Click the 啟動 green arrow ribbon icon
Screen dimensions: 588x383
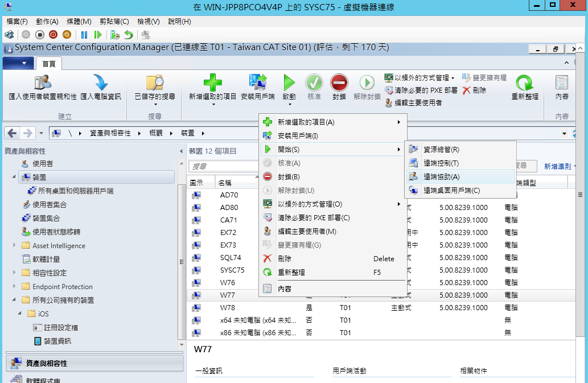click(289, 82)
